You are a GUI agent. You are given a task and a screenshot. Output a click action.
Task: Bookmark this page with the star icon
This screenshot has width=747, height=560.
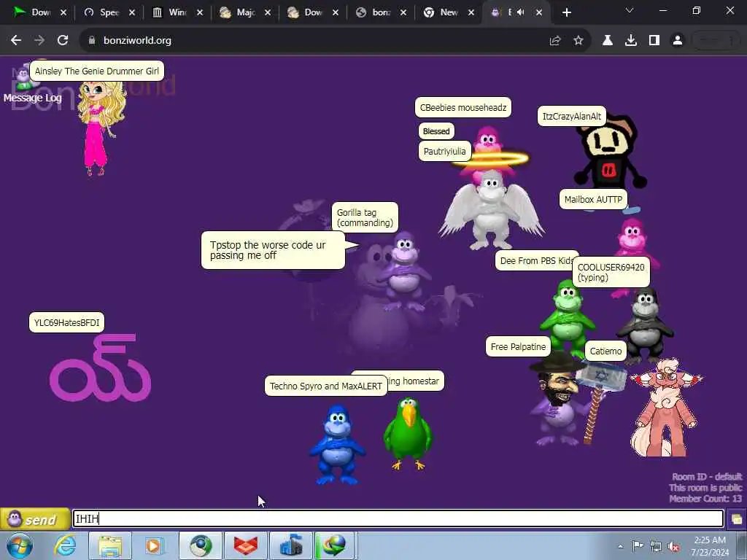(x=578, y=41)
